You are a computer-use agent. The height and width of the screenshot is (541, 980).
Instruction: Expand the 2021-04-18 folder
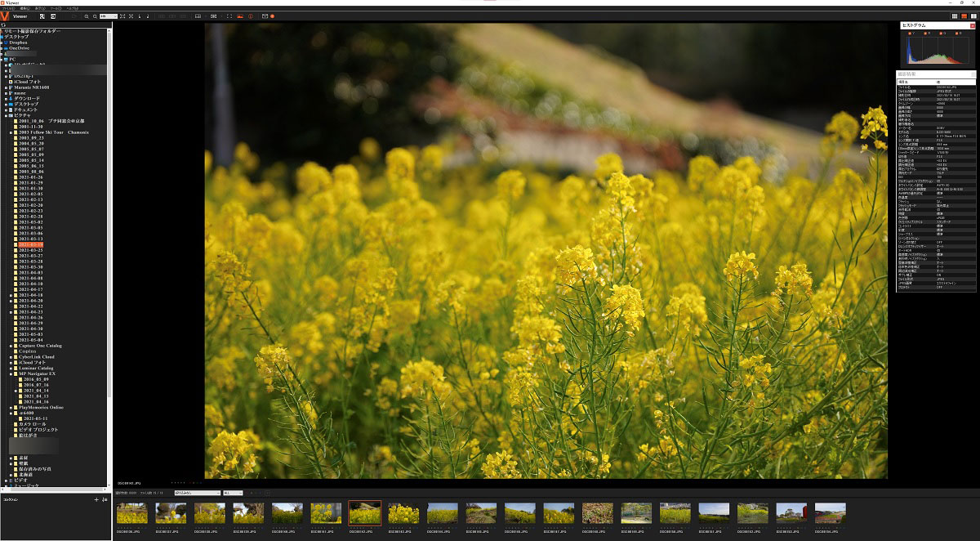(11, 295)
